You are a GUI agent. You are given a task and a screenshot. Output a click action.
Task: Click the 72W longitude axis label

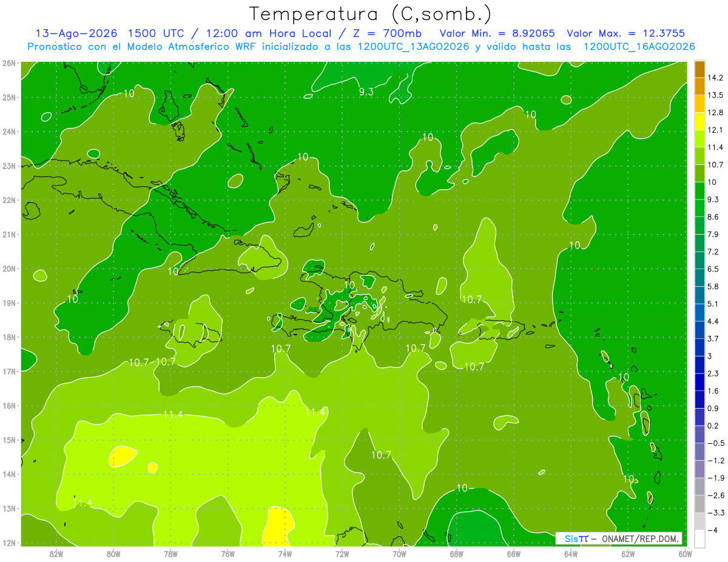(342, 554)
